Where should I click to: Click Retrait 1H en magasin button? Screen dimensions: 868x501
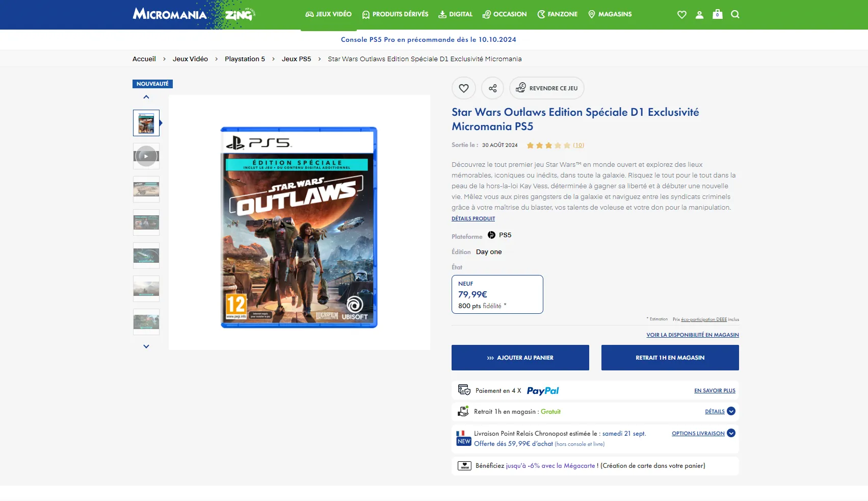[670, 358]
